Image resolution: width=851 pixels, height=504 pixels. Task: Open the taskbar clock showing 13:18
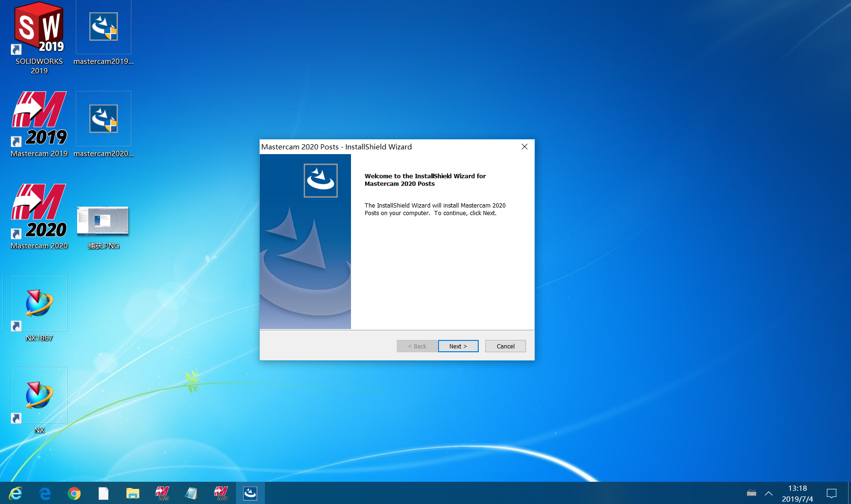pos(798,494)
